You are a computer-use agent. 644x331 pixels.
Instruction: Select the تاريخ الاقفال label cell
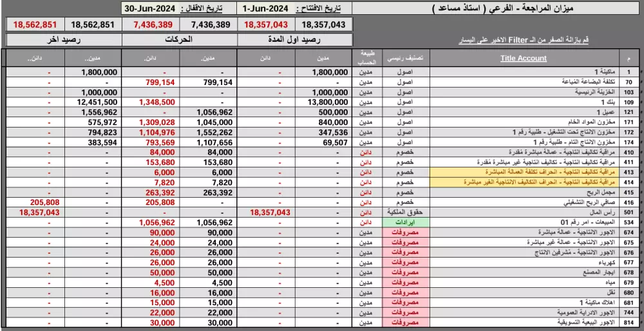pyautogui.click(x=207, y=8)
